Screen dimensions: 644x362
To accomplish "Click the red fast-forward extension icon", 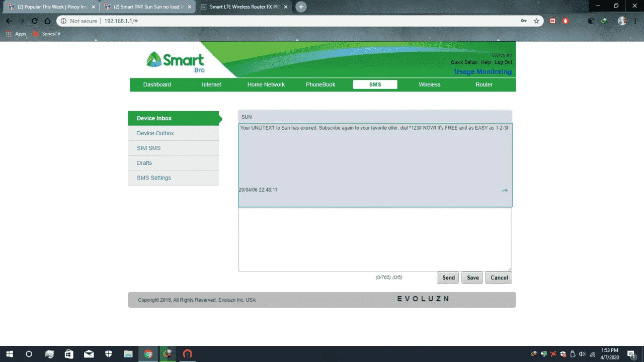I will [552, 21].
